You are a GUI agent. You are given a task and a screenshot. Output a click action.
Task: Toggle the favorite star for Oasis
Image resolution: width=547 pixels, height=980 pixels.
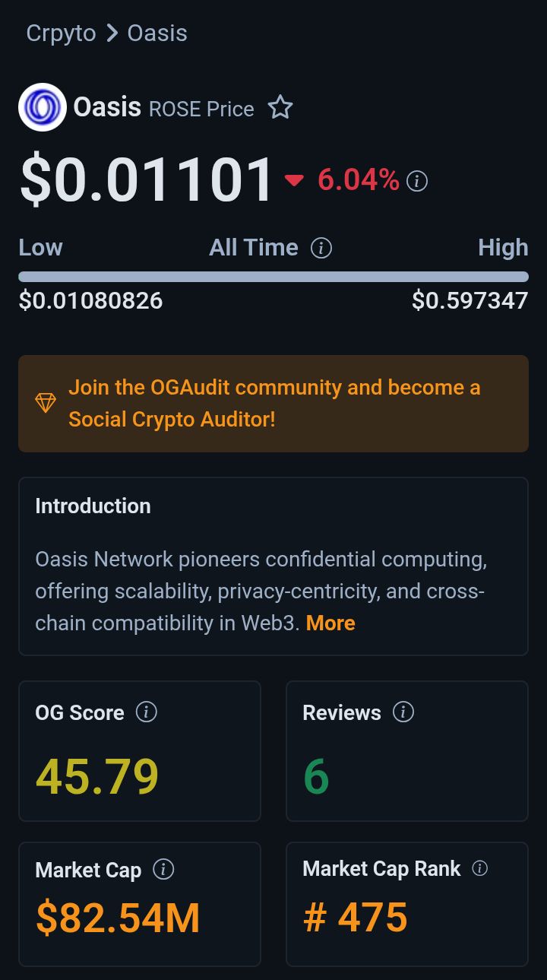click(x=280, y=108)
